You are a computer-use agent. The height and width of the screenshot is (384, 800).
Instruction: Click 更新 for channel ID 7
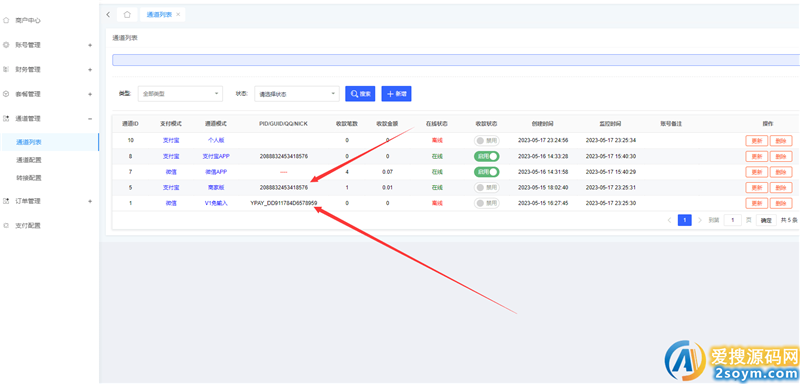pyautogui.click(x=756, y=172)
